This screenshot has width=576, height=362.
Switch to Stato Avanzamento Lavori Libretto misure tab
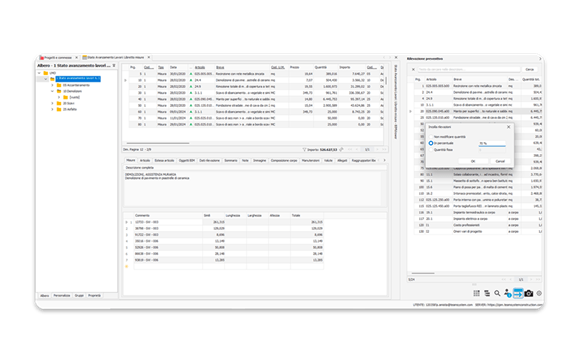tap(115, 57)
